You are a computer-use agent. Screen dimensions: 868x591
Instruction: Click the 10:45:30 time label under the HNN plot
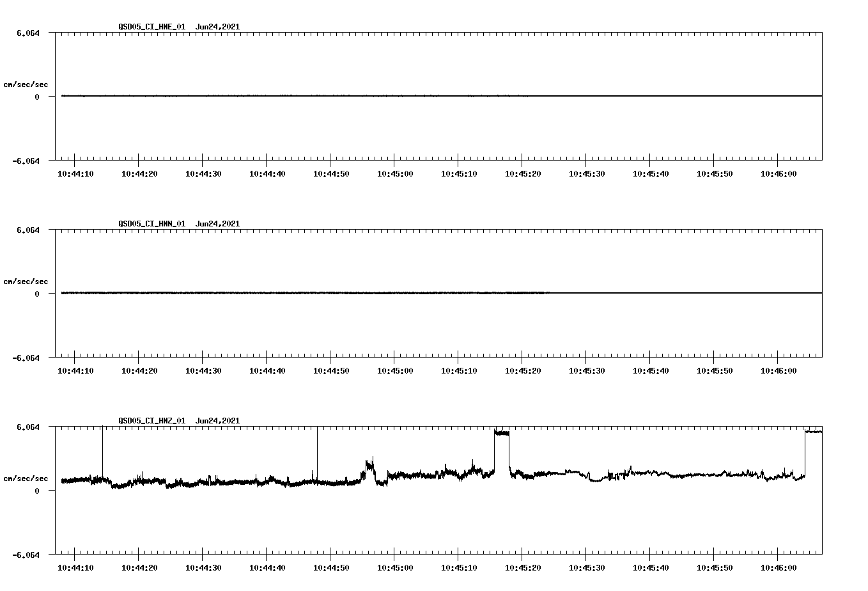(587, 371)
